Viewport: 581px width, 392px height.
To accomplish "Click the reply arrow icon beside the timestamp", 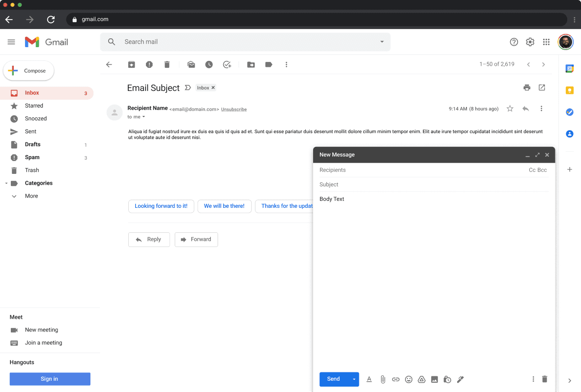I will (x=525, y=109).
